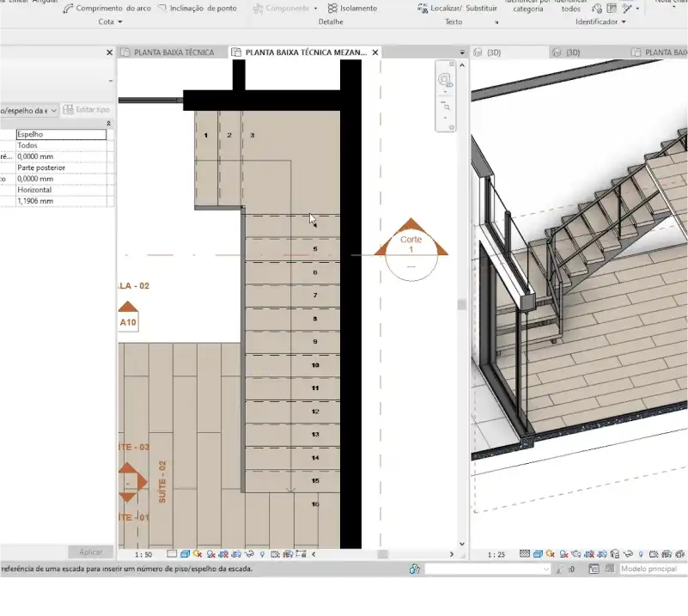The image size is (688, 616).
Task: Click the 1 : 25 scale in 3D view
Action: click(496, 555)
